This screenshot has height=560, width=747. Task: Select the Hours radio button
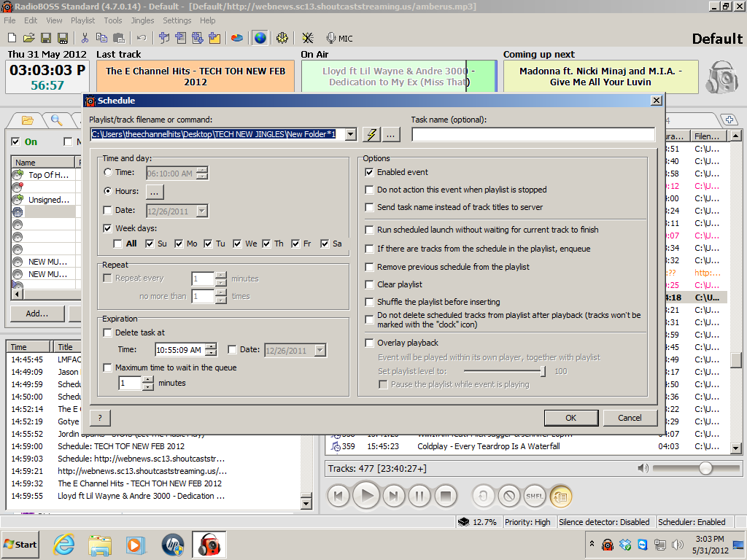click(x=108, y=191)
